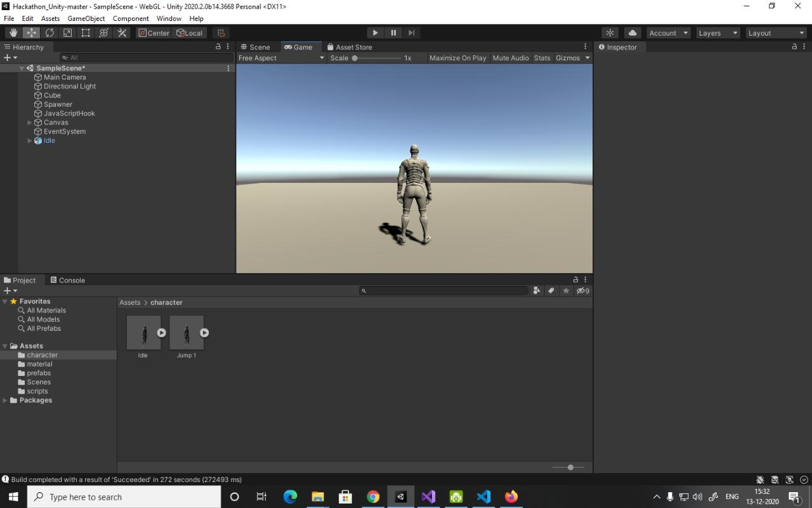812x508 pixels.
Task: Collapse the SampleScene tree
Action: 22,68
